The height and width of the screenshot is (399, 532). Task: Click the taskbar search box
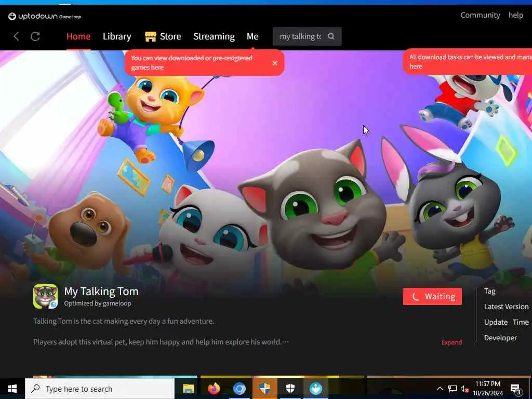100,389
